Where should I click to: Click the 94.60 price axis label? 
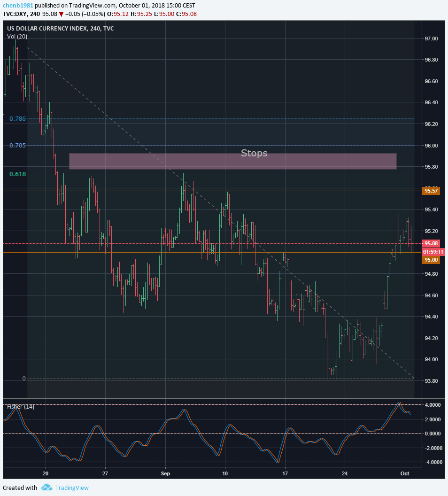431,295
